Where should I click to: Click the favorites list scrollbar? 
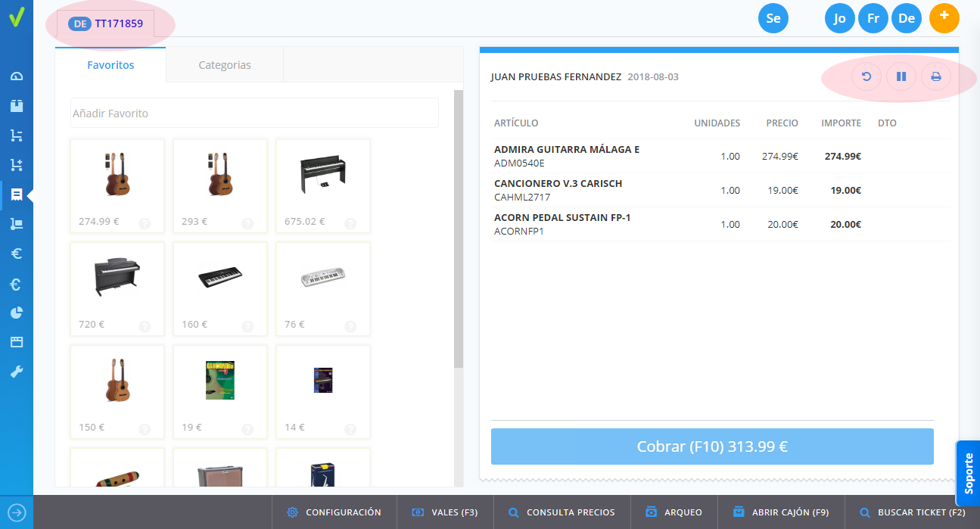point(458,227)
